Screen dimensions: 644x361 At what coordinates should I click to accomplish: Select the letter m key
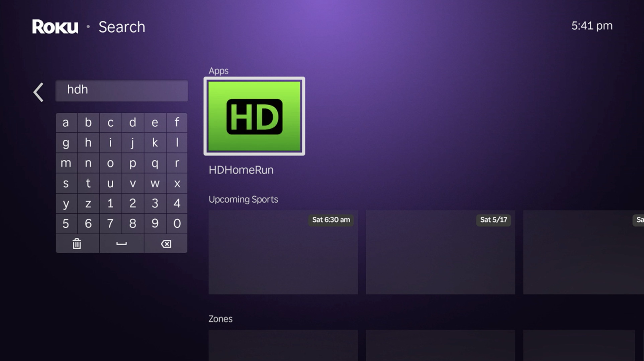click(x=66, y=163)
